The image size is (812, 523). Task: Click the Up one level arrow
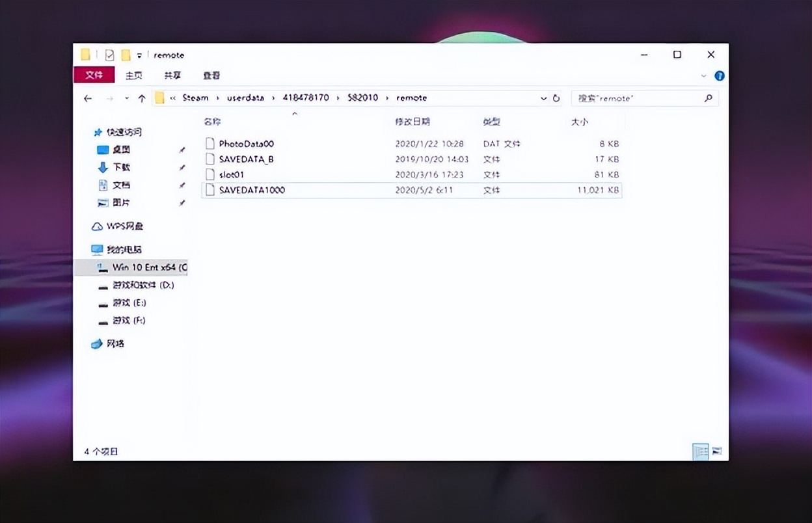pos(142,98)
